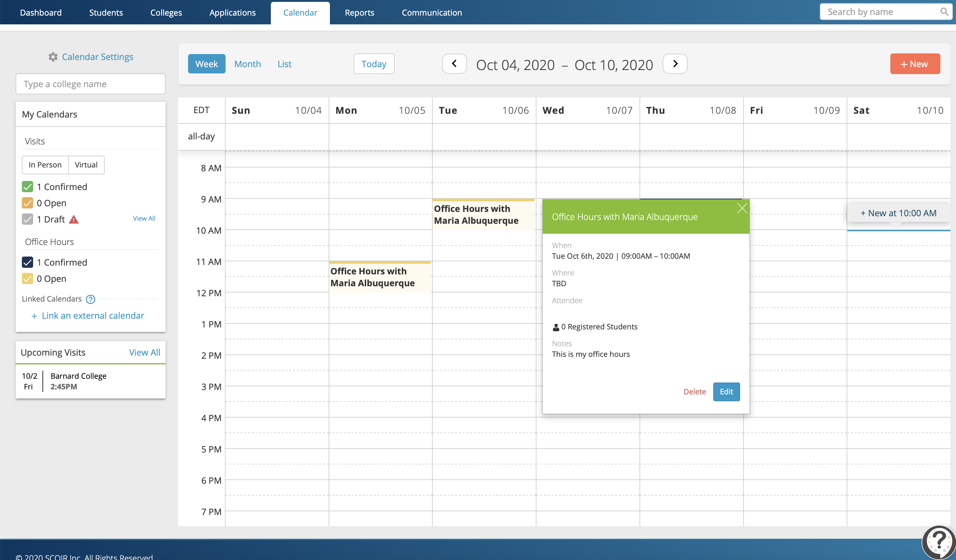Type in college name search field
This screenshot has height=560, width=956.
(x=91, y=84)
